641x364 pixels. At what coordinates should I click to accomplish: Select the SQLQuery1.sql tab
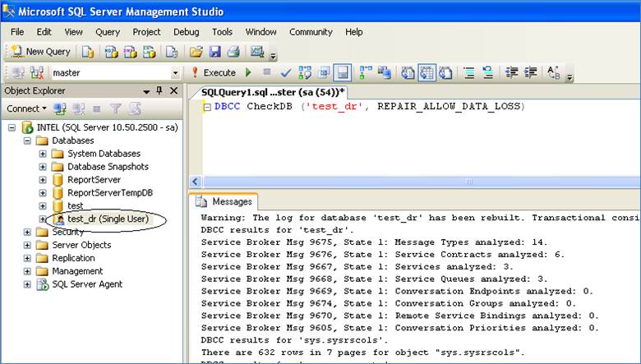[x=273, y=92]
